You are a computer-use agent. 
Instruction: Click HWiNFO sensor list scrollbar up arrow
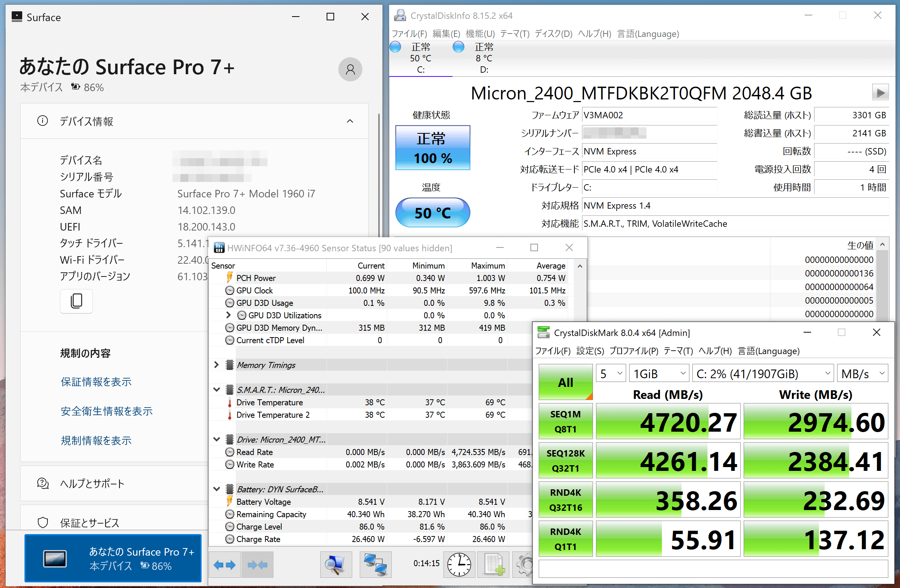580,266
